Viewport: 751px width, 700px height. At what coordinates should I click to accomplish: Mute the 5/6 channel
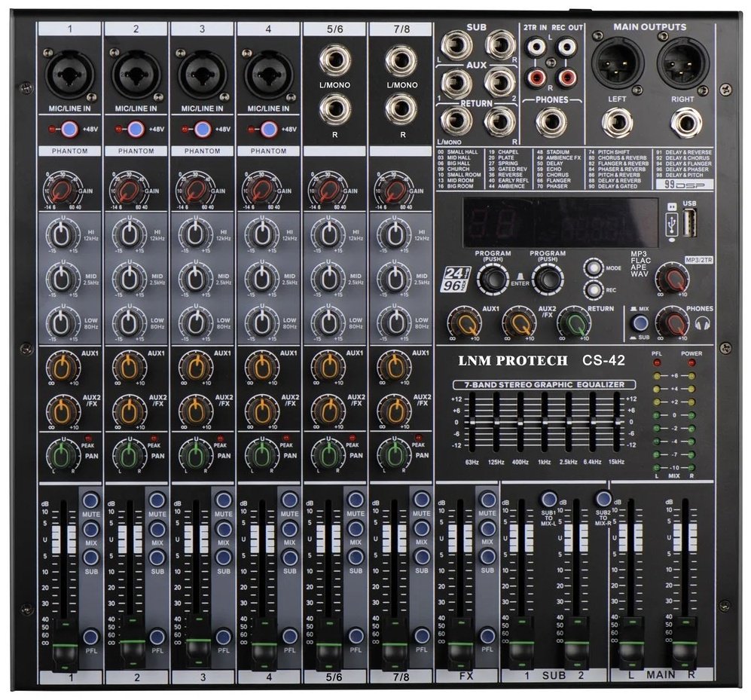[356, 500]
